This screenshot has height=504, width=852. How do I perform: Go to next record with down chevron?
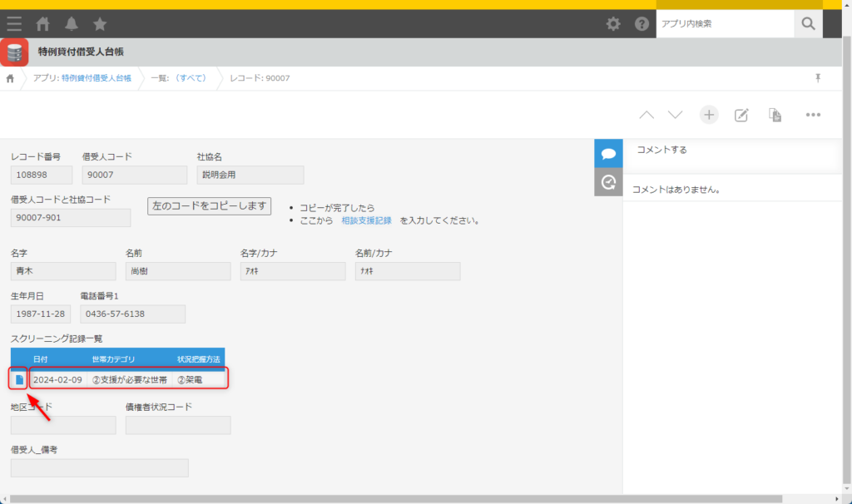coord(676,115)
